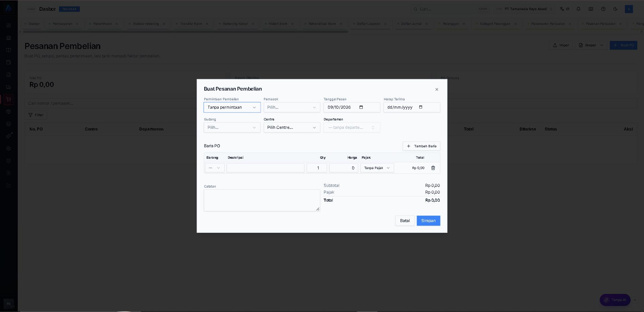The width and height of the screenshot is (644, 312).
Task: Open the Harap Terima calendar picker icon
Action: pyautogui.click(x=421, y=107)
